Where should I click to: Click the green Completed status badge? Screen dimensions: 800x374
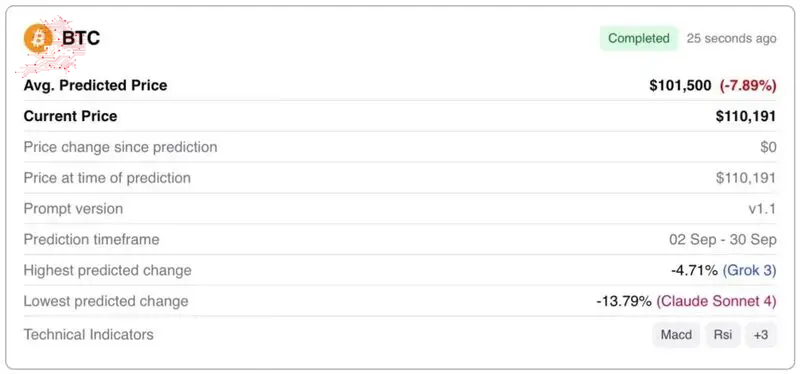pyautogui.click(x=639, y=38)
